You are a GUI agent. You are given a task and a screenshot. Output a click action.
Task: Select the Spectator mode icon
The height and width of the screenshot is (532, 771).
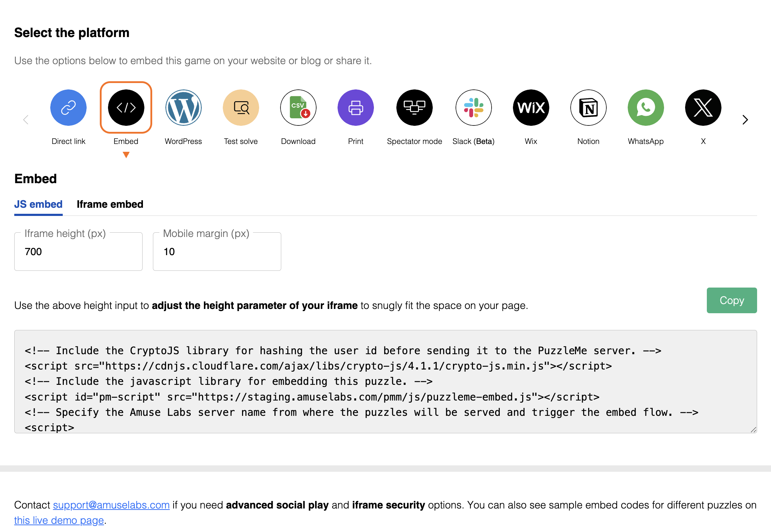tap(415, 108)
